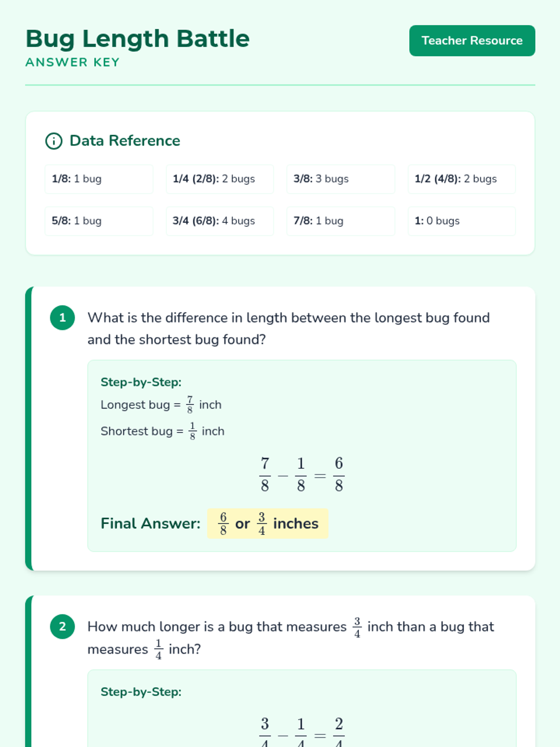Select the 3/4 (6/8): 4 bugs cell
The image size is (560, 747).
coord(219,221)
